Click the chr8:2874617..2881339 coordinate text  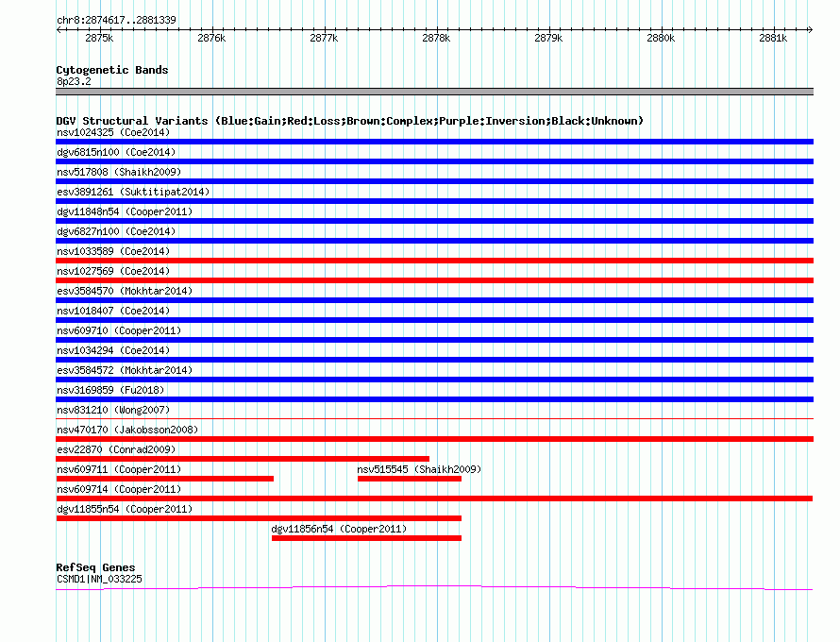pos(116,20)
